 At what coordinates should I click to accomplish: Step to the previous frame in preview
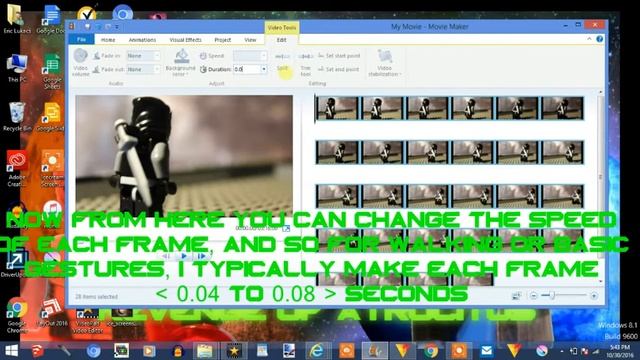click(166, 256)
